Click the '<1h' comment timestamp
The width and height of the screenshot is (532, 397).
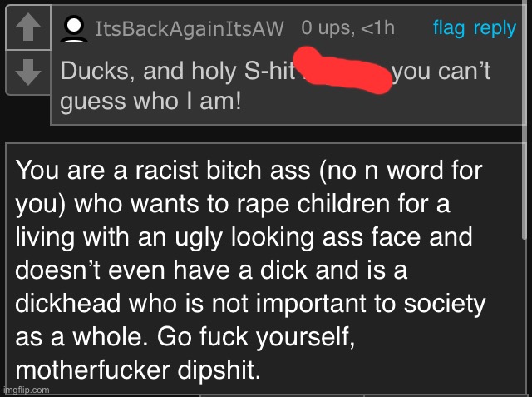[377, 28]
